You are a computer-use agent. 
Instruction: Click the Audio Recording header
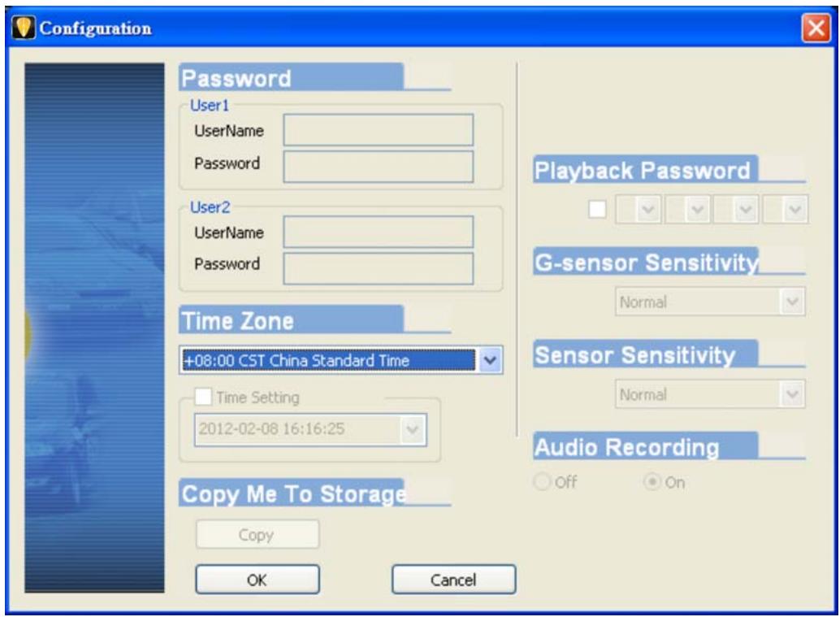[x=646, y=446]
